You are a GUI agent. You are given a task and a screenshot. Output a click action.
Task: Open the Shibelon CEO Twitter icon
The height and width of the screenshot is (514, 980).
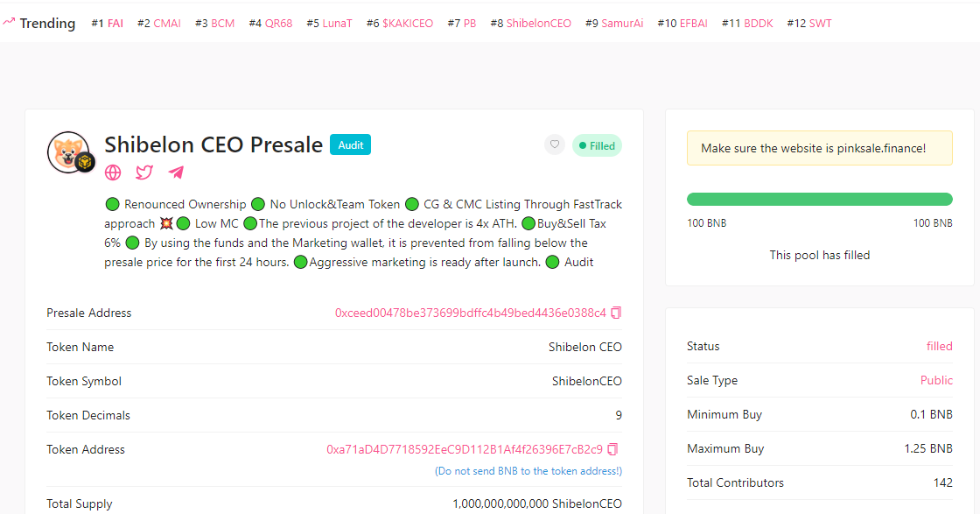[144, 173]
